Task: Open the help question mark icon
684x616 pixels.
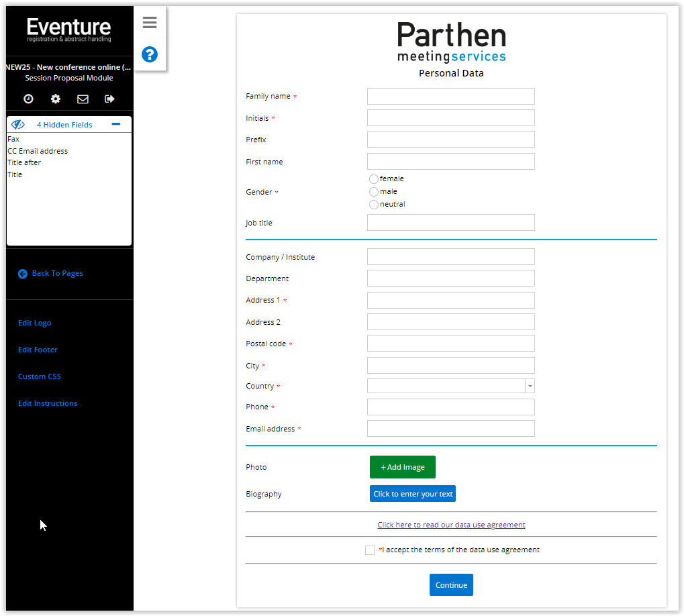Action: pos(150,54)
